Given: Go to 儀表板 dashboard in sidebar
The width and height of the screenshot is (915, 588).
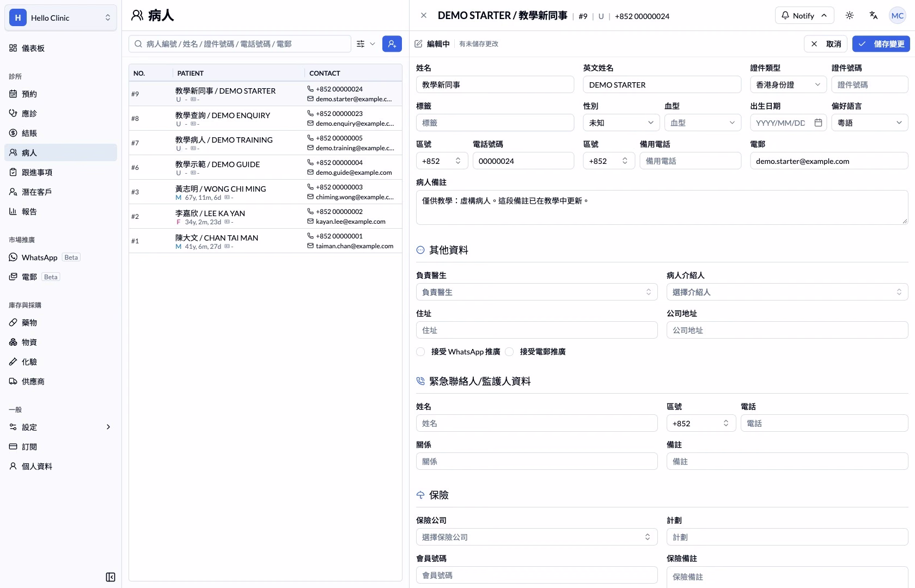Looking at the screenshot, I should tap(60, 48).
